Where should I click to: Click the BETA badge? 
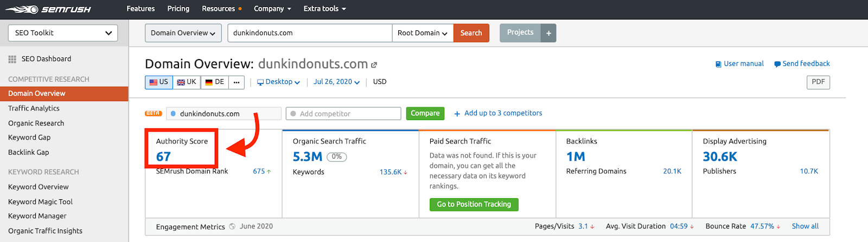click(154, 113)
